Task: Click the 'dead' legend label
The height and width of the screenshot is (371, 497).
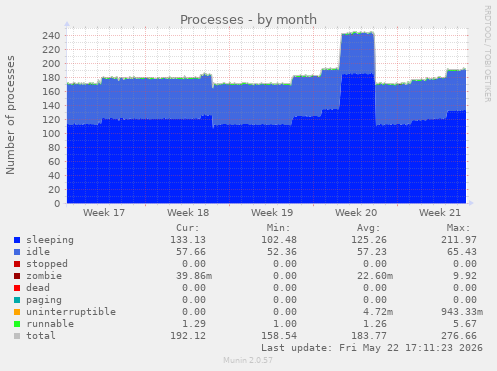Action: 38,288
